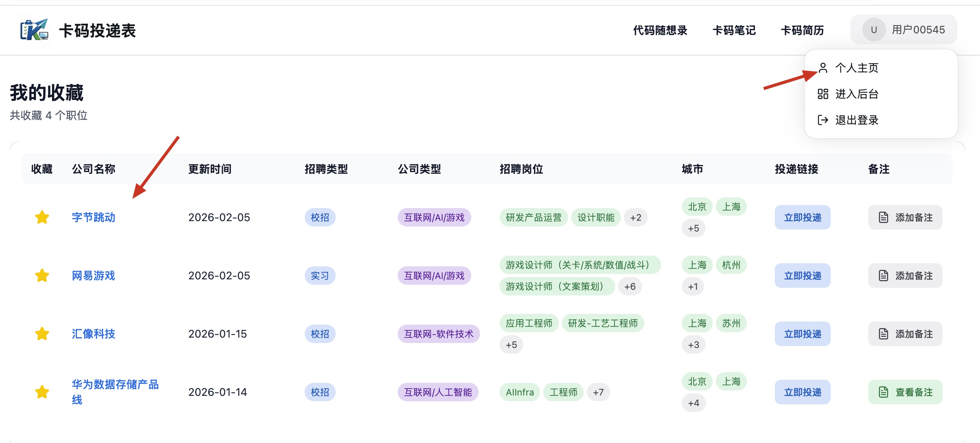Click 立即投递 for 汇像科技

pos(802,334)
